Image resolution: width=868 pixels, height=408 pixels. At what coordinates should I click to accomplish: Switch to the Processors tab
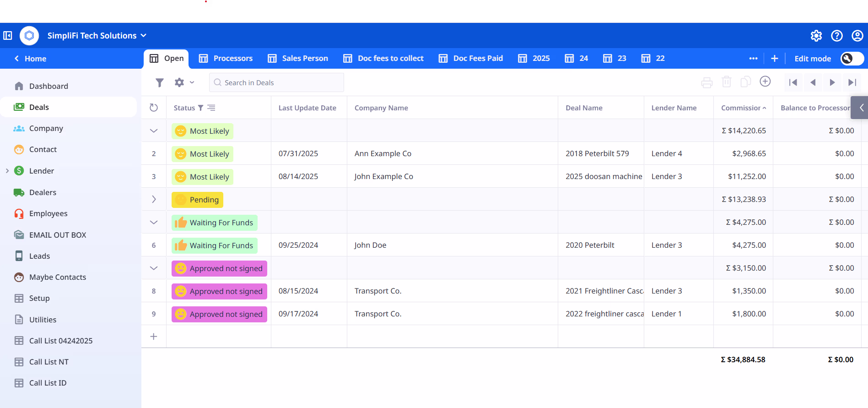[226, 59]
